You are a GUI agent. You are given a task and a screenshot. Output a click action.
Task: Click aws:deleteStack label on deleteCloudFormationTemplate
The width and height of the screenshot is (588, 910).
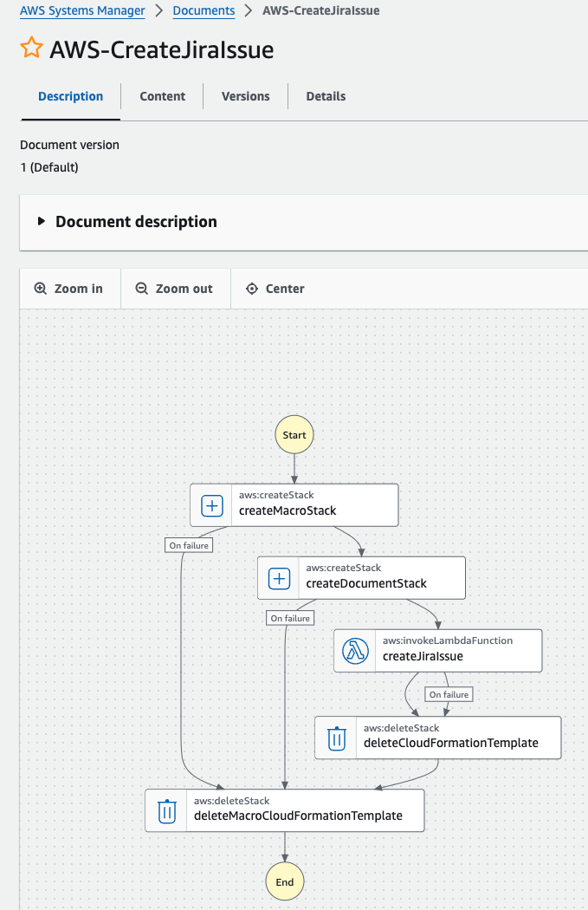(x=401, y=728)
